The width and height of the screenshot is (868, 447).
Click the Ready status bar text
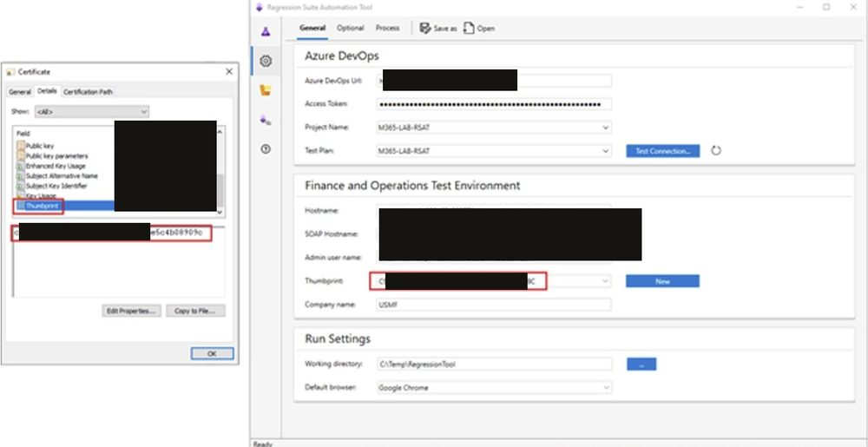coord(262,444)
